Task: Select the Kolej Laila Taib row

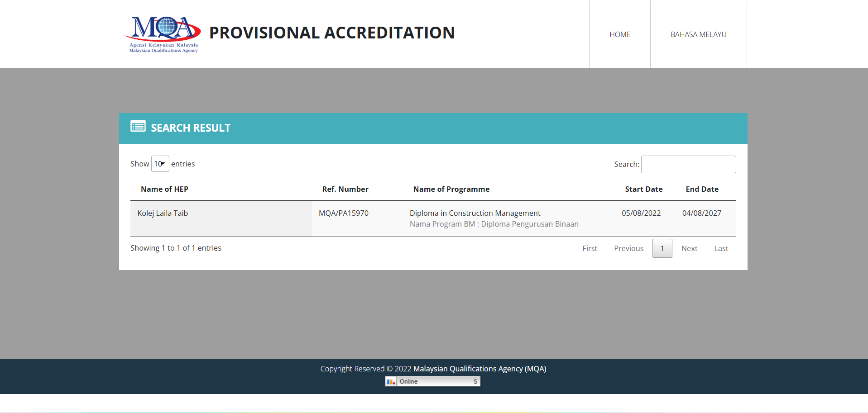Action: (x=163, y=213)
